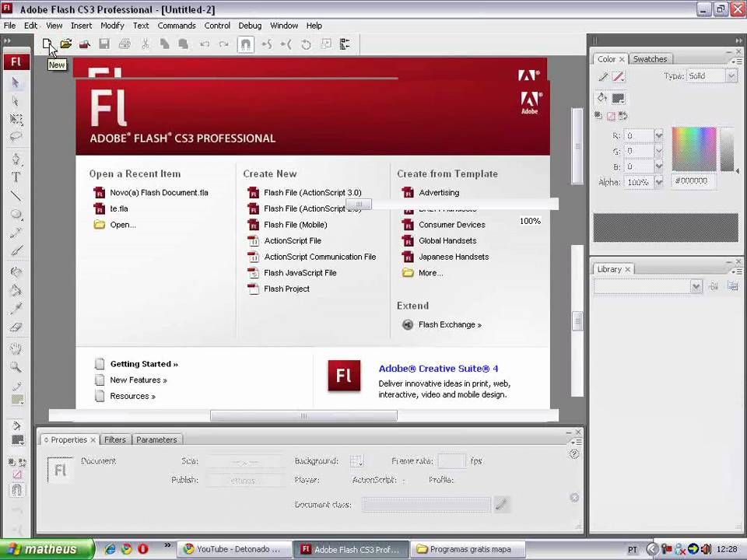This screenshot has width=747, height=560.
Task: Click the Background color swatch in Properties
Action: pyautogui.click(x=356, y=461)
